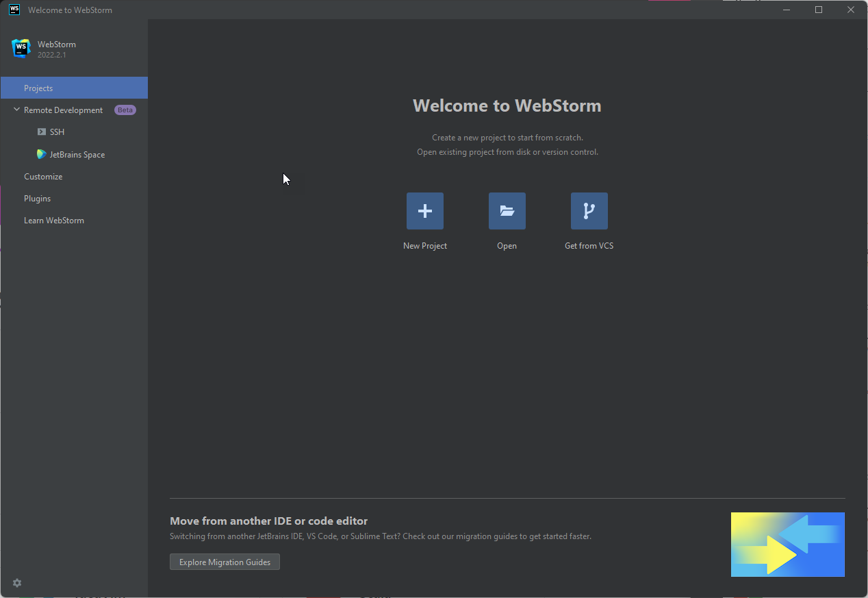Minimize the WebStorm welcome window

[787, 10]
